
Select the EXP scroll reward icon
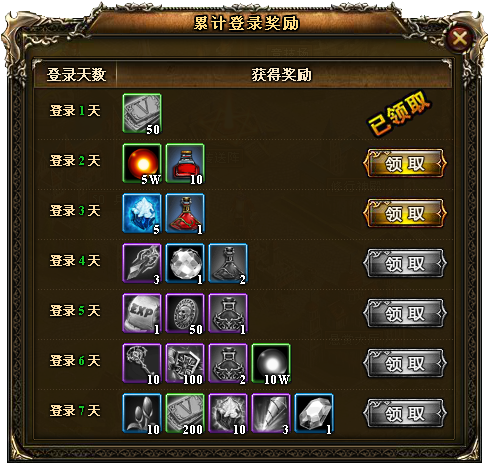click(142, 313)
